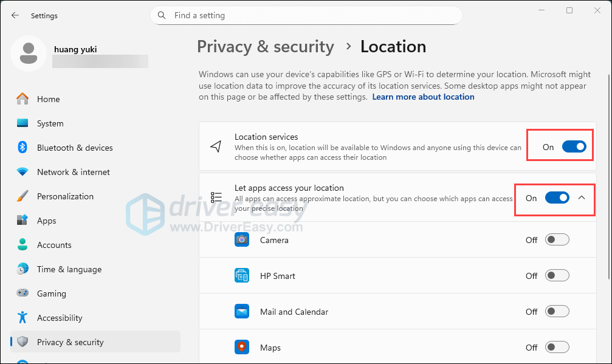The width and height of the screenshot is (612, 364).
Task: Enable location access for Maps
Action: (x=557, y=348)
